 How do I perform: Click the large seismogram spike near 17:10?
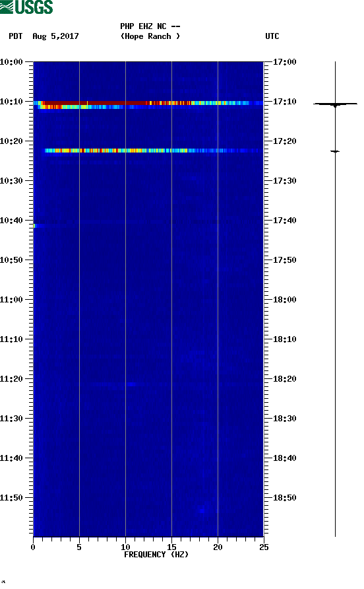point(335,104)
